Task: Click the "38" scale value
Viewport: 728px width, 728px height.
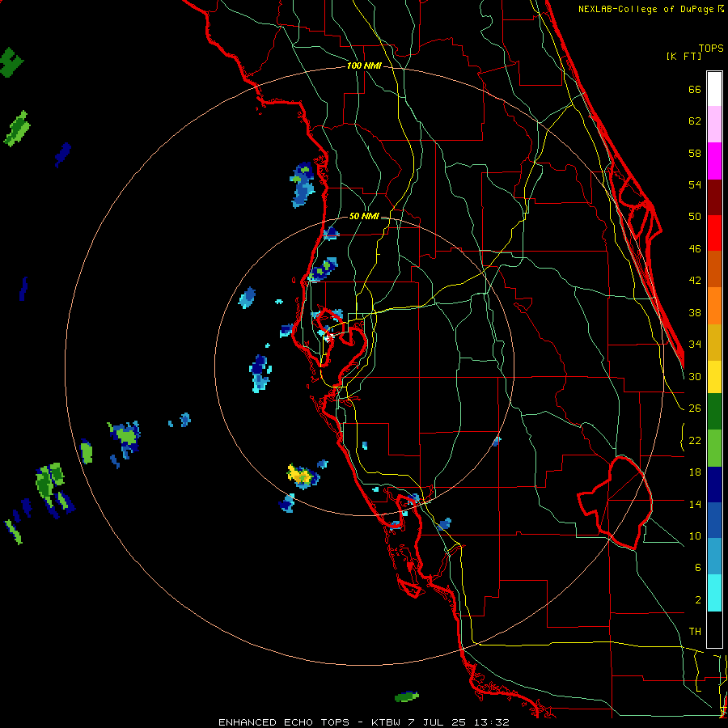Action: pos(695,312)
